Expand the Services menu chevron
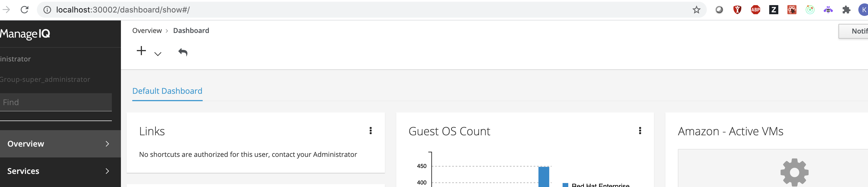 point(108,171)
